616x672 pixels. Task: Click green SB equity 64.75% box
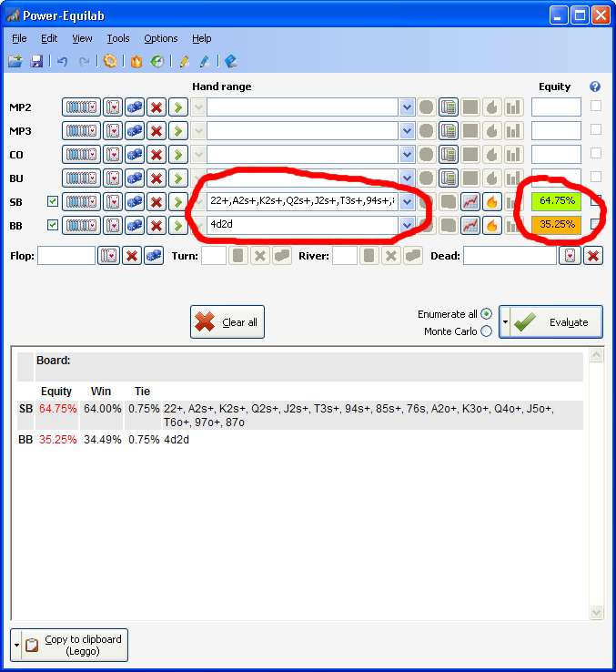pos(557,201)
